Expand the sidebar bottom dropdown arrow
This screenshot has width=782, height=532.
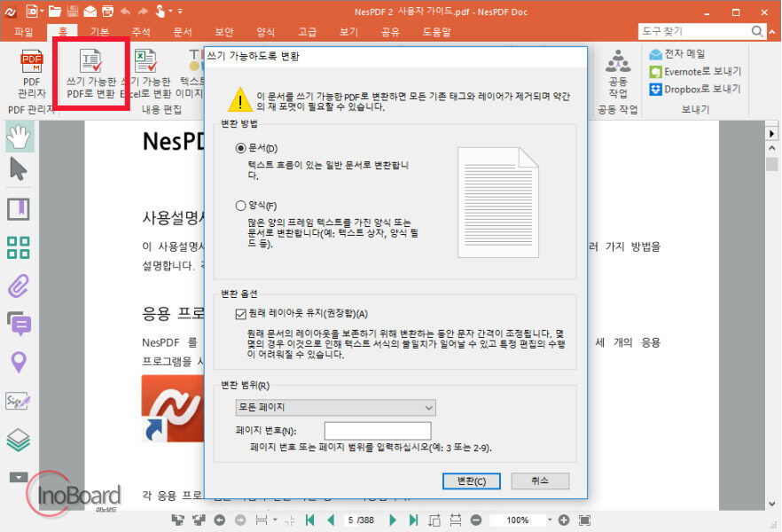19,478
